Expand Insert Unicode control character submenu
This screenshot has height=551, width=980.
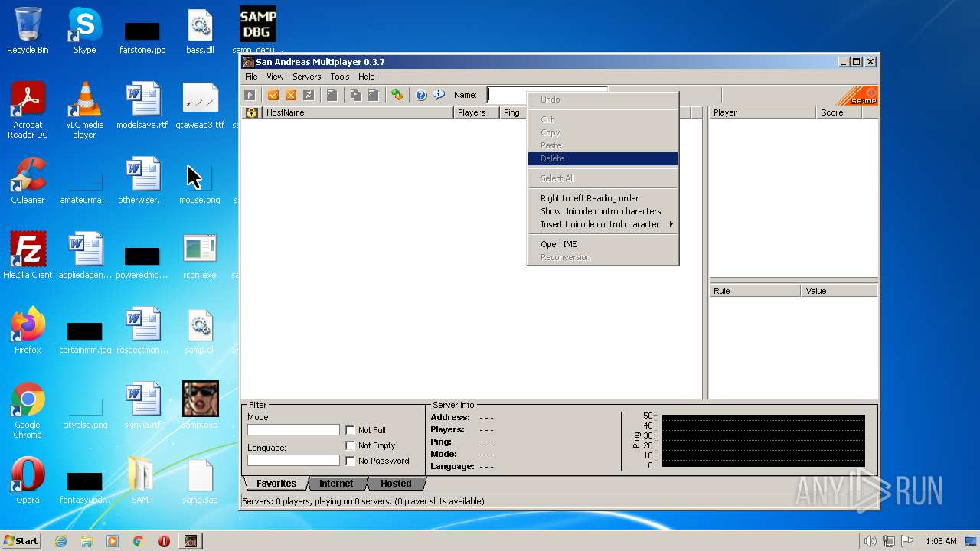603,224
